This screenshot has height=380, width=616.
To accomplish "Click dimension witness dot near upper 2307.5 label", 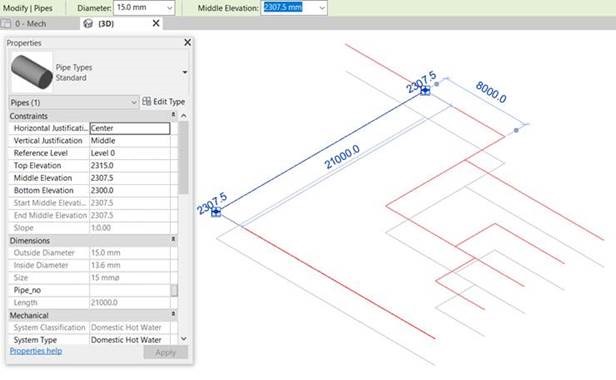I will point(436,84).
